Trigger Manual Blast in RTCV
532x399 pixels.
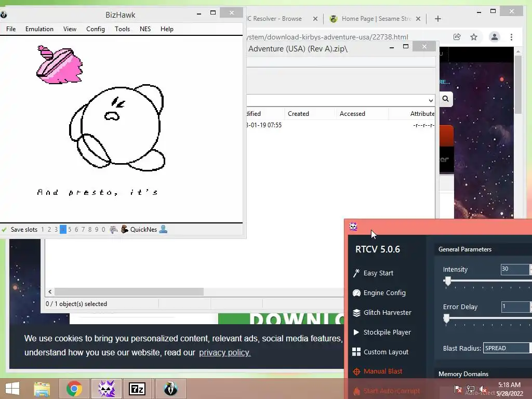[377, 371]
